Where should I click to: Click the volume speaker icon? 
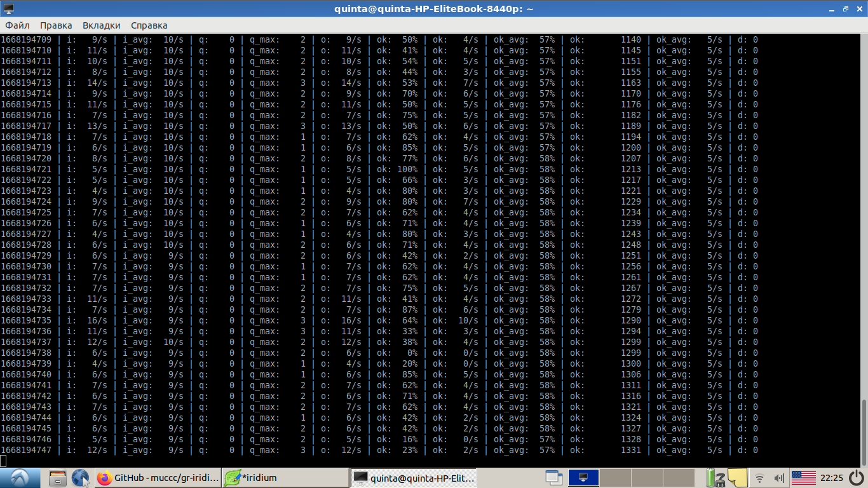coord(779,478)
